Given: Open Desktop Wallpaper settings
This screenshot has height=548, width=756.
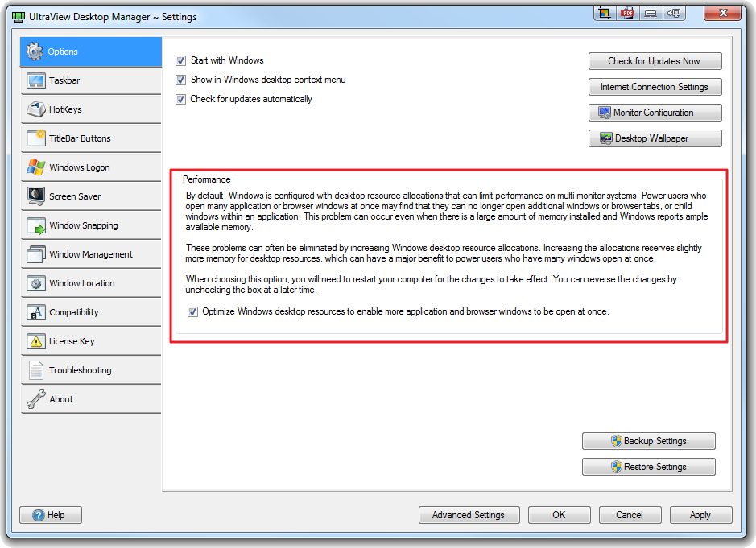Looking at the screenshot, I should point(655,138).
